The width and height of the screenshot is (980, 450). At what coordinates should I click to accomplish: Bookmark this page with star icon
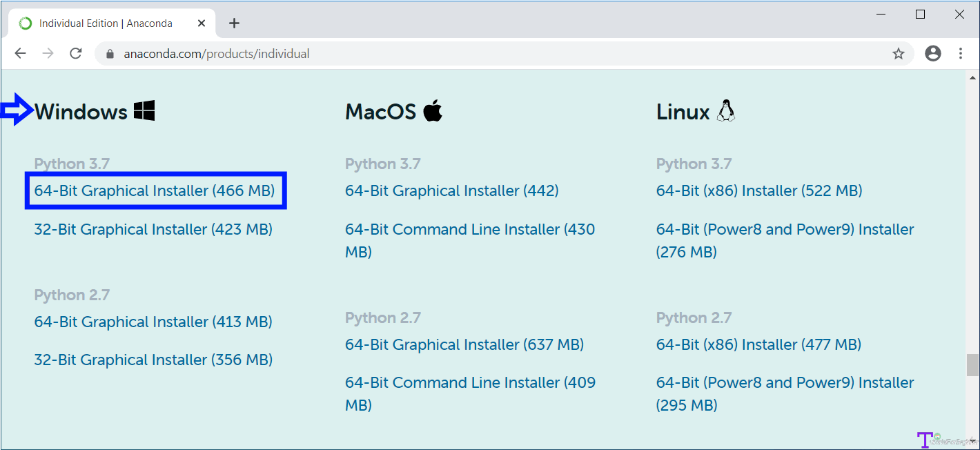[898, 53]
